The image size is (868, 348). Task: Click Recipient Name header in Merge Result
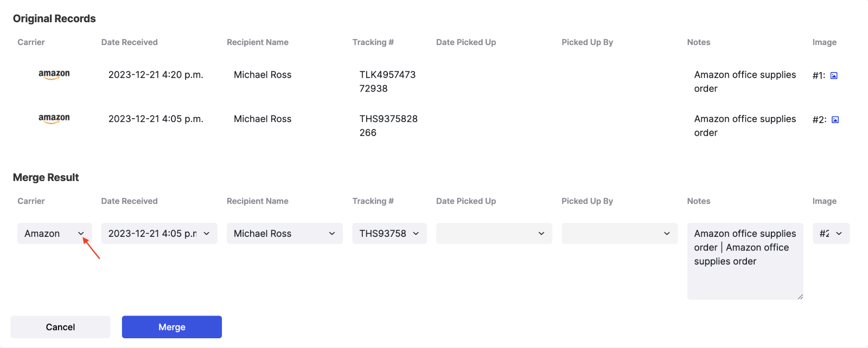pyautogui.click(x=258, y=201)
